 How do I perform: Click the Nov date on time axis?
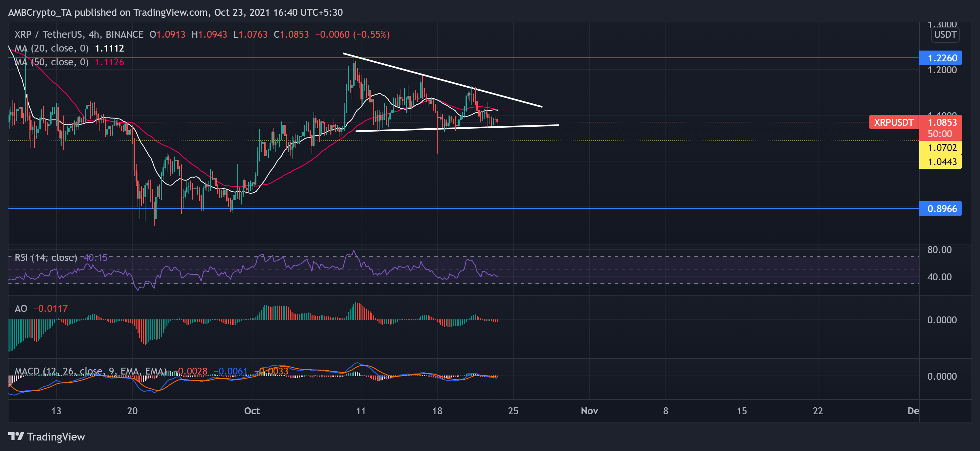point(589,411)
